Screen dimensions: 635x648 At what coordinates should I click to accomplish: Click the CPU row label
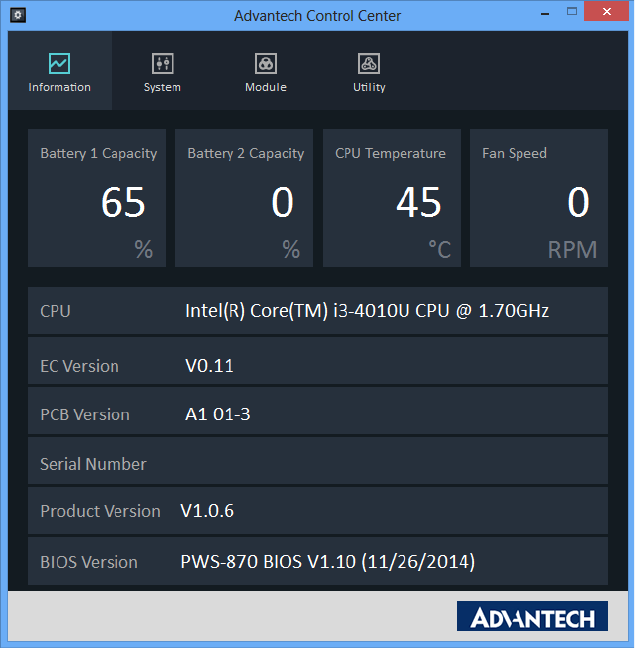[x=55, y=311]
